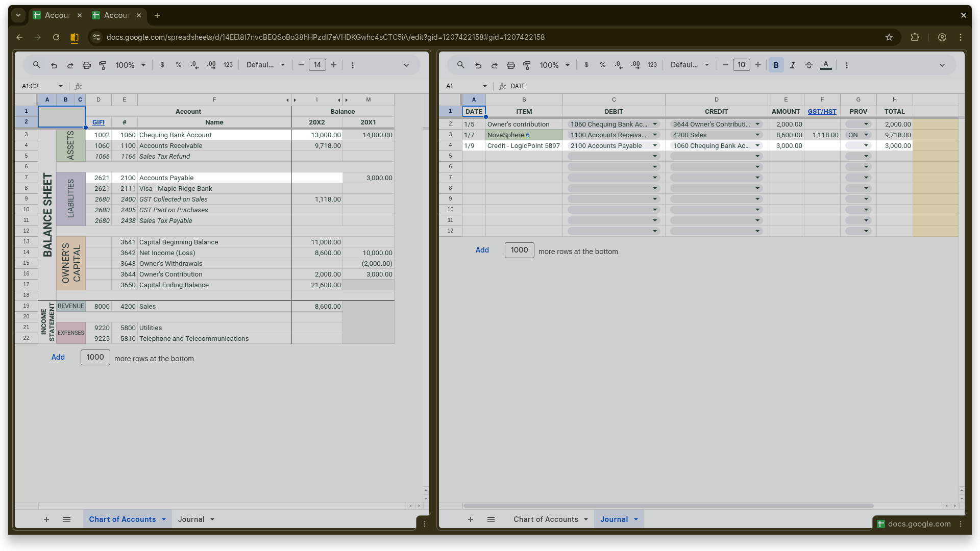This screenshot has width=980, height=551.
Task: Select the paint format tool
Action: pos(103,65)
